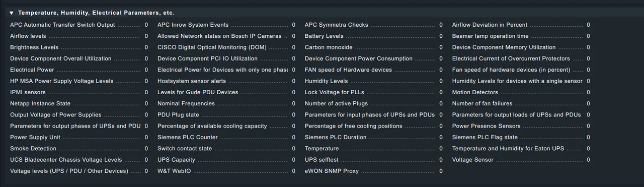Click Power Presence Sensors link
Image resolution: width=644 pixels, height=187 pixels.
tap(486, 126)
